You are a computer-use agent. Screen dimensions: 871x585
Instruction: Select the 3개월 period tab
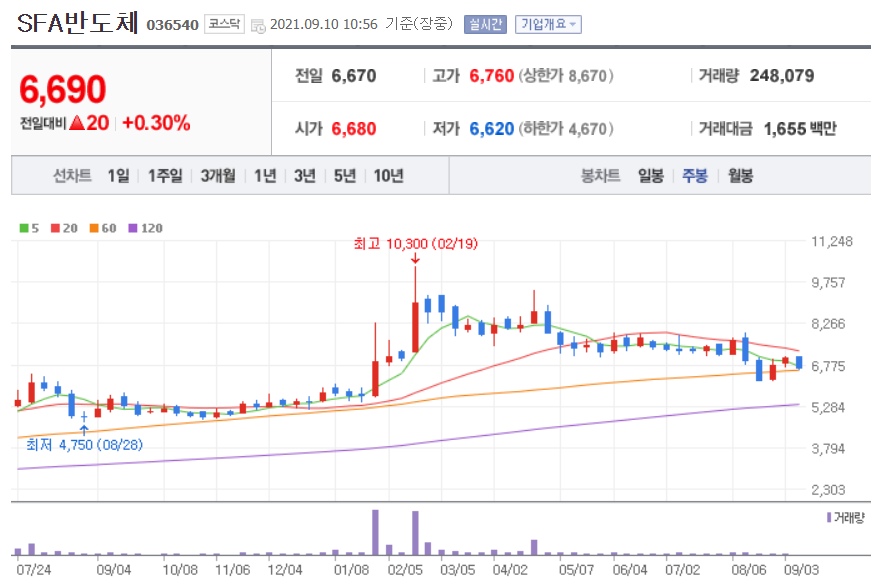(217, 175)
